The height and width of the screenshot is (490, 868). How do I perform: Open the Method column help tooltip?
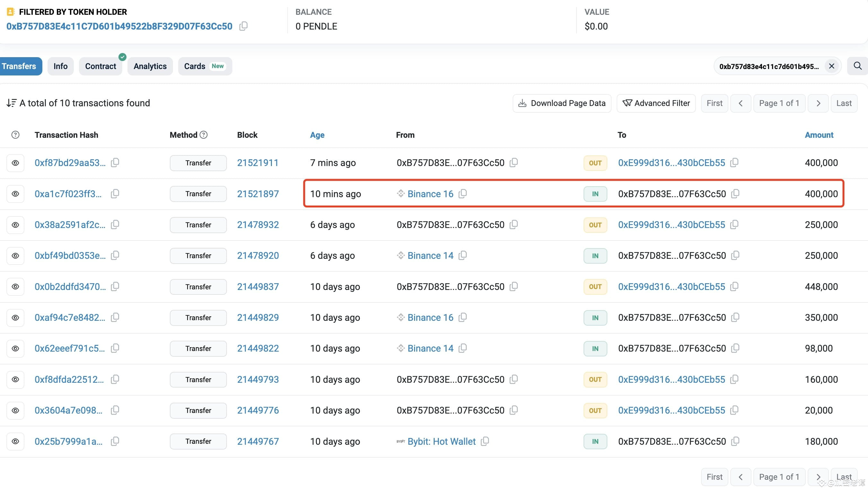click(x=204, y=135)
